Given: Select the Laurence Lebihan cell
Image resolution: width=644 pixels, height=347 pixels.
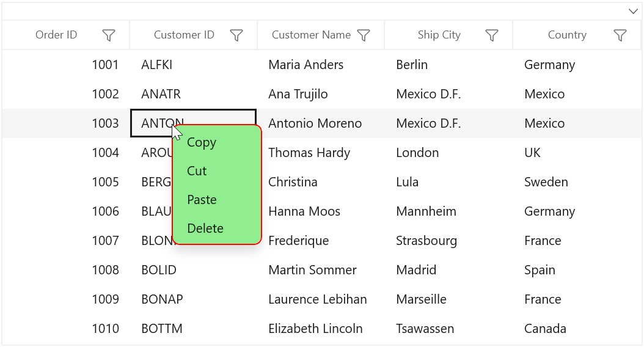Looking at the screenshot, I should point(321,299).
